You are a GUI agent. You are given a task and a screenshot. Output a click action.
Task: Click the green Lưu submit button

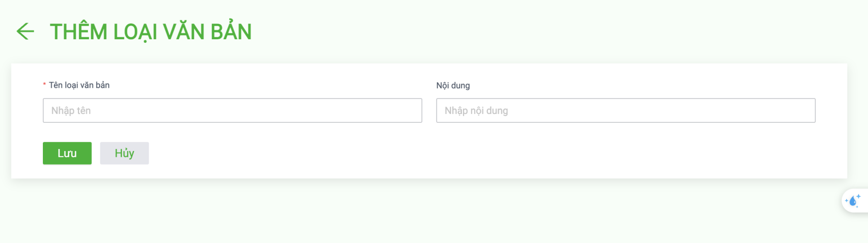pos(67,153)
